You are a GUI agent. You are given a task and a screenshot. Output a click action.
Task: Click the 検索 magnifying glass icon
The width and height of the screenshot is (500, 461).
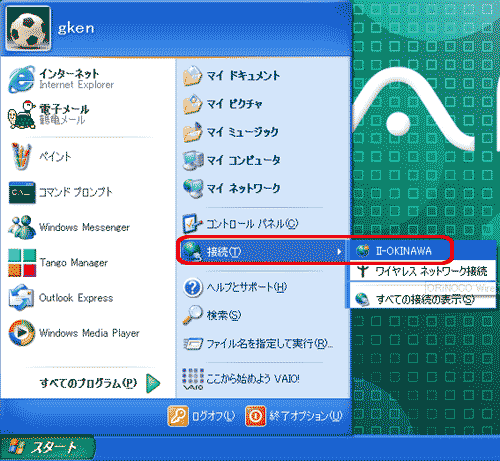click(192, 315)
